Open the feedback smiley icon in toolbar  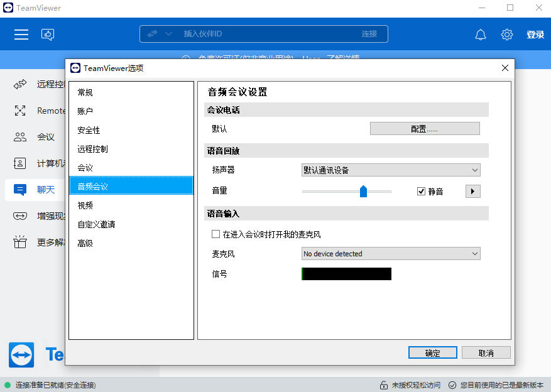(48, 34)
